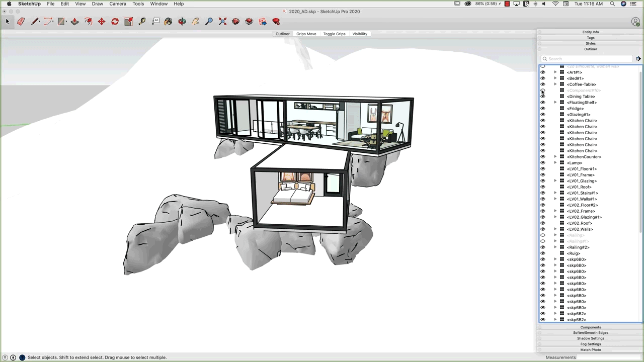Click the Outliner vertical scrollbar
Viewport: 644px width, 362px height.
pyautogui.click(x=640, y=151)
